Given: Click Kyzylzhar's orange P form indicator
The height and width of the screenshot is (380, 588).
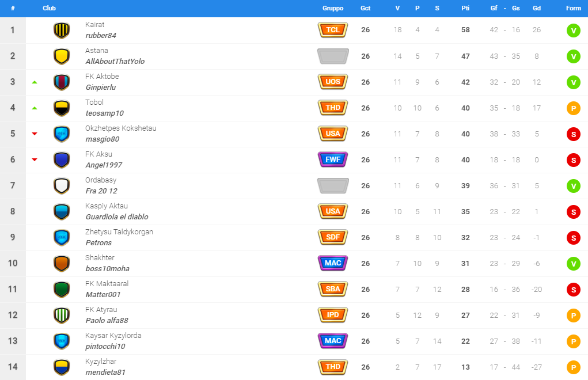Looking at the screenshot, I should [574, 367].
